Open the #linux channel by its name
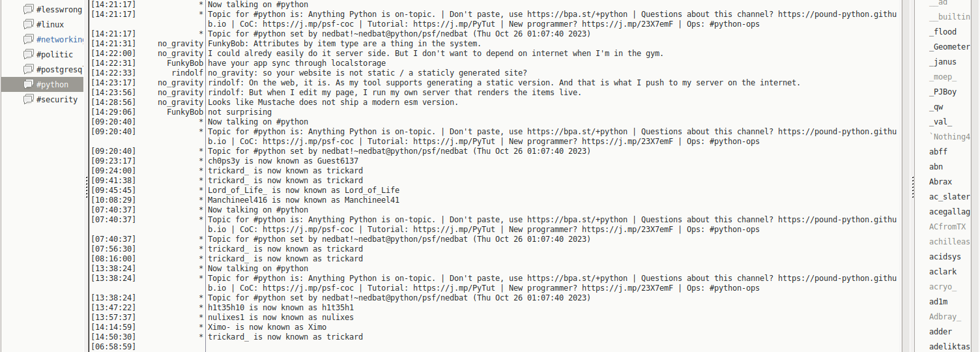980x352 pixels. coord(50,24)
